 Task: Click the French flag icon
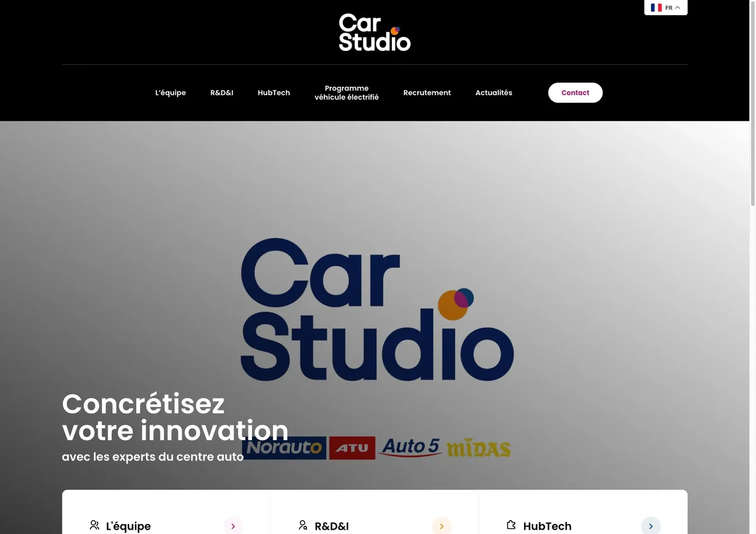656,8
